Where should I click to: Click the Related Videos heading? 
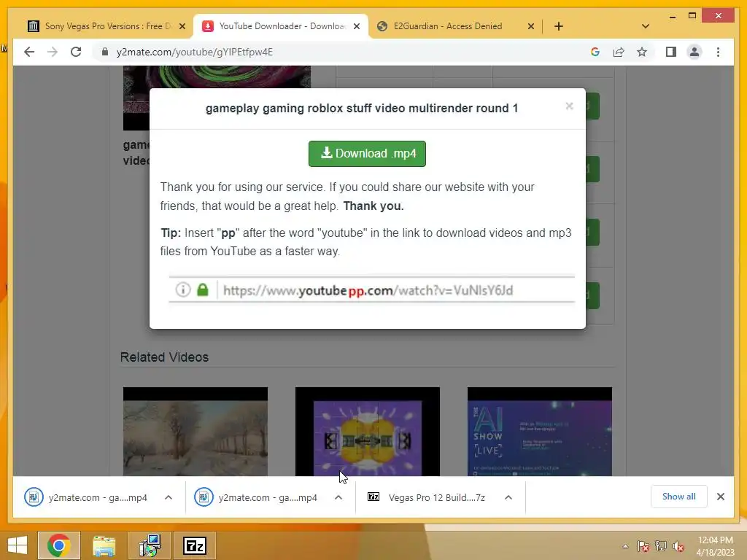164,357
